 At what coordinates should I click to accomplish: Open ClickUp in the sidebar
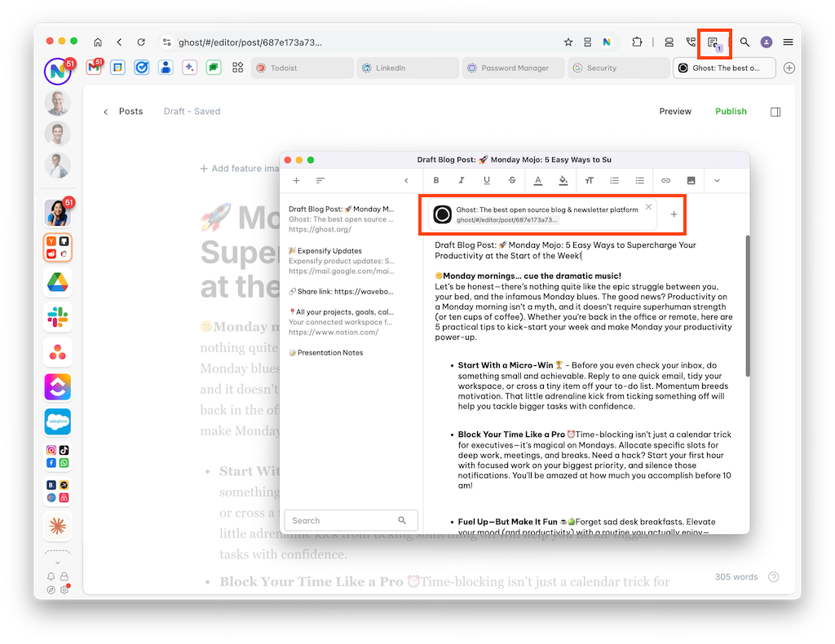point(58,387)
